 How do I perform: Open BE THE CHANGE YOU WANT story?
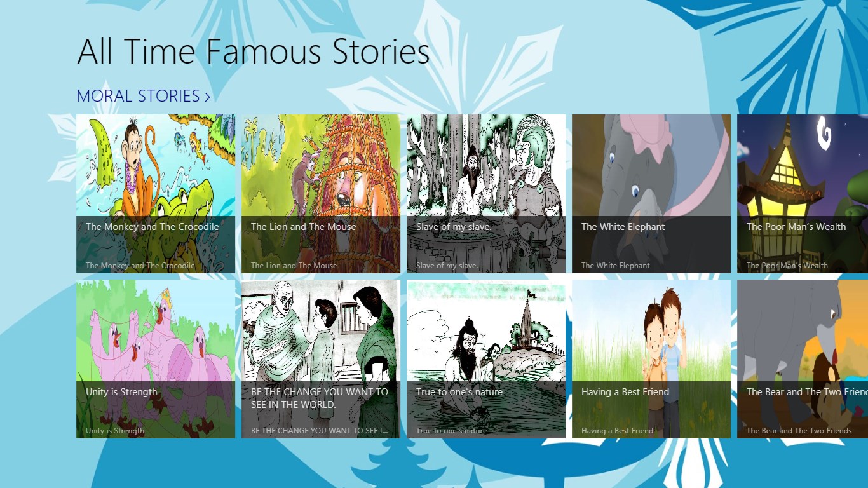(321, 359)
